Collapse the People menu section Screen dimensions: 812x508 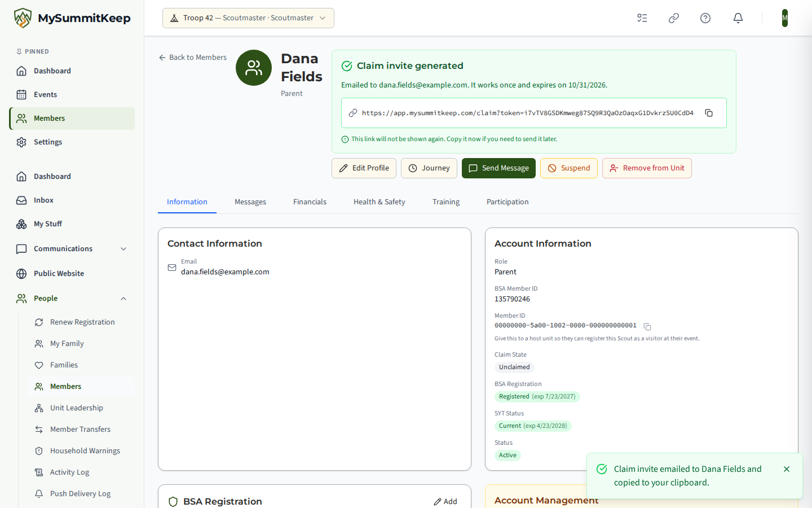click(x=72, y=299)
